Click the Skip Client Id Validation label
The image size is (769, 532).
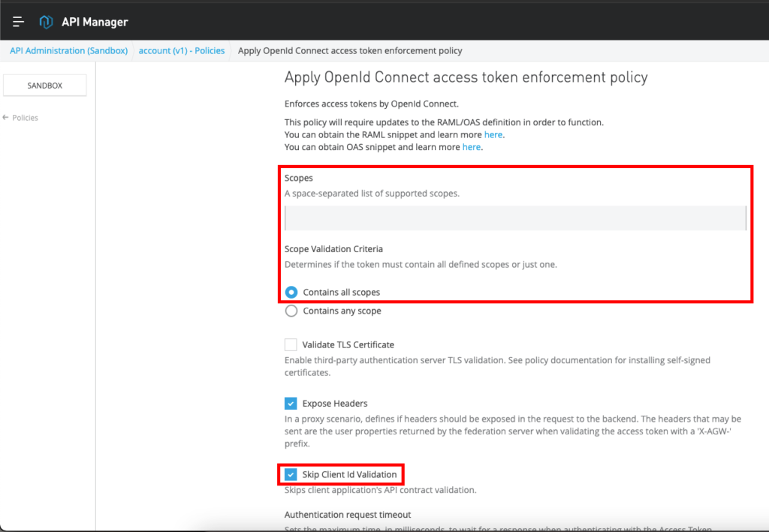click(x=349, y=474)
